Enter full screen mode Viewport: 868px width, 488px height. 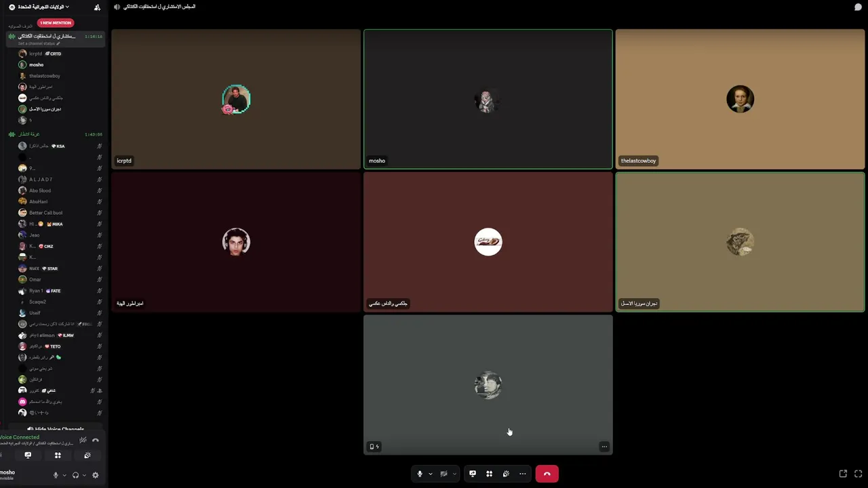pos(858,474)
